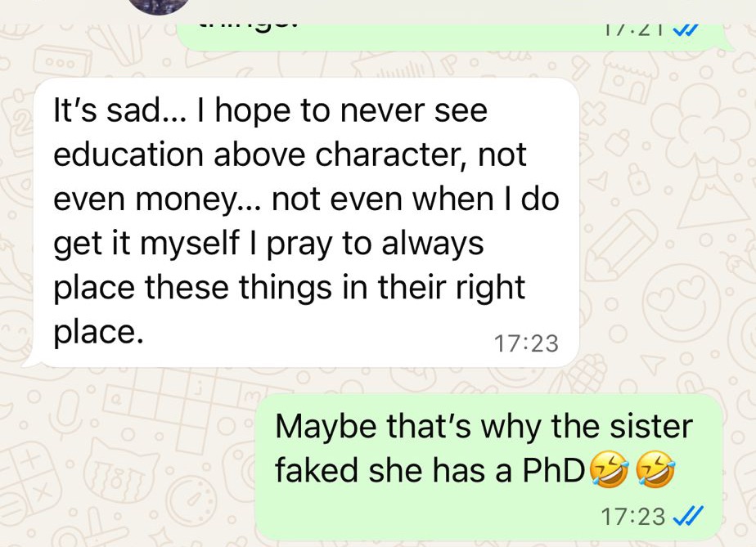This screenshot has height=547, width=756.
Task: Click the final word "place." in received message
Action: click(x=98, y=333)
